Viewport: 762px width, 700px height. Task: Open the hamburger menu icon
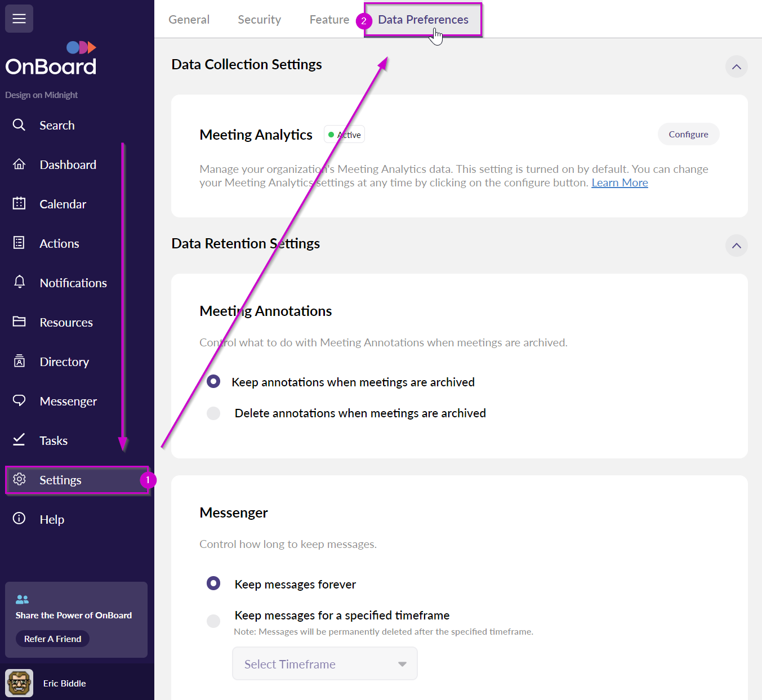[19, 19]
